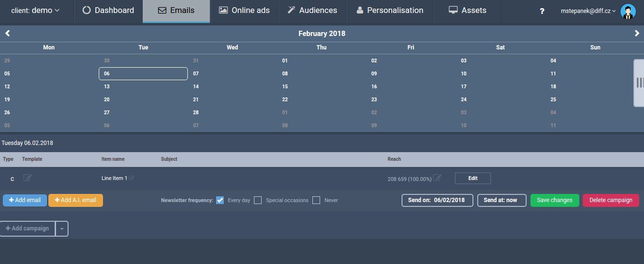Screen dimensions: 644x264
Task: Click the Add email button
Action: coord(25,200)
